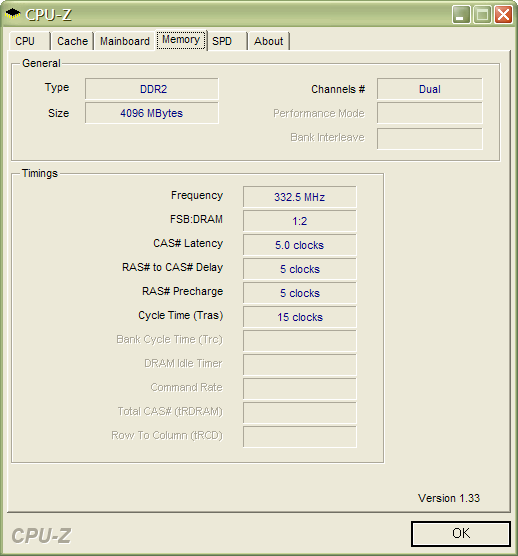Screen dimensions: 518x556
Task: Select the DDR2 memory type field
Action: tap(152, 89)
